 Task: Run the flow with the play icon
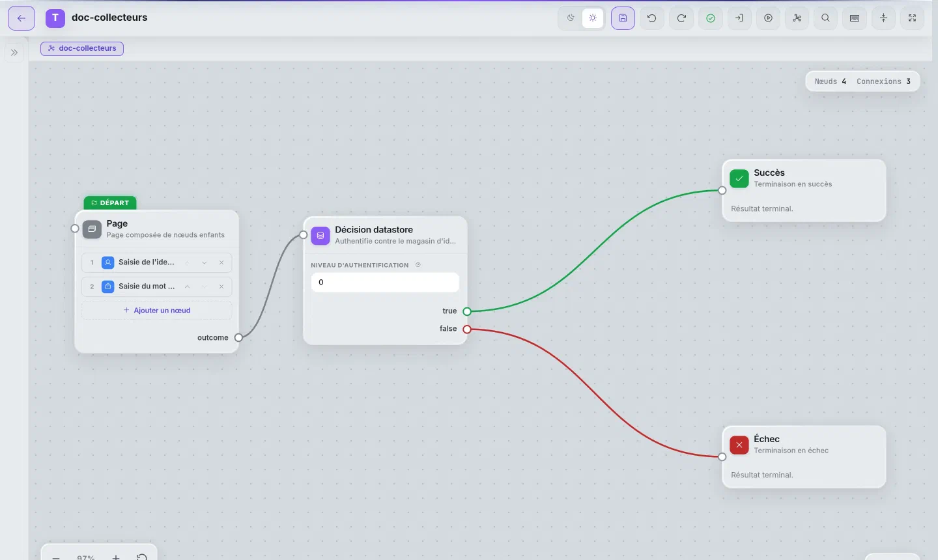tap(769, 18)
